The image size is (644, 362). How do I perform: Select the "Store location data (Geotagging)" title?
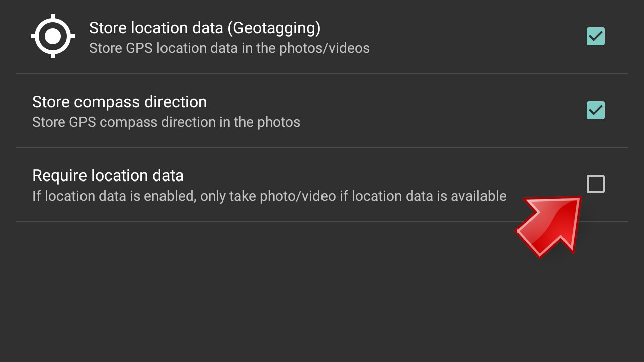coord(205,28)
